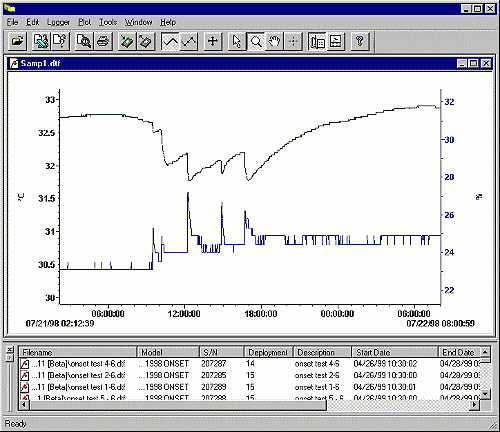
Task: Click start date 04/26/99 10:30:01
Action: (386, 387)
